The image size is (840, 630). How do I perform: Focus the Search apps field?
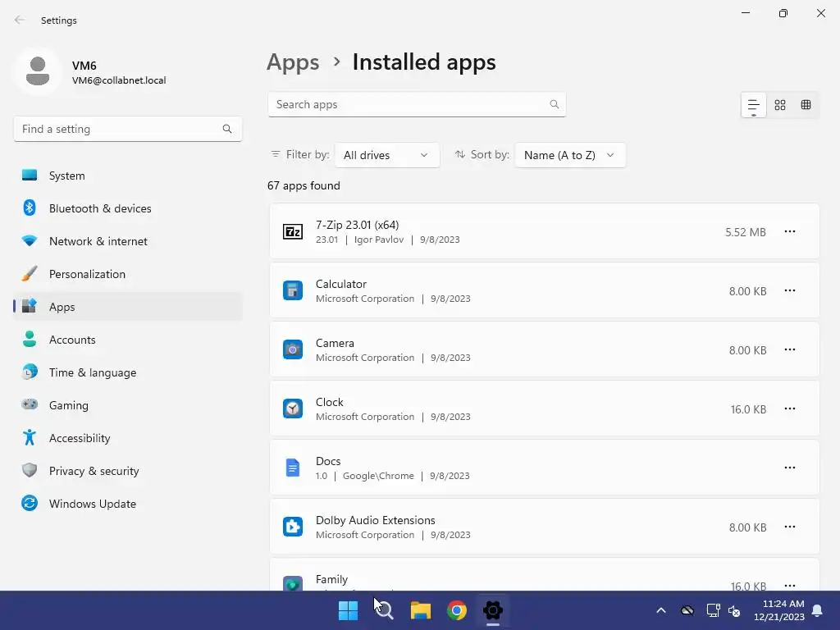coord(417,104)
